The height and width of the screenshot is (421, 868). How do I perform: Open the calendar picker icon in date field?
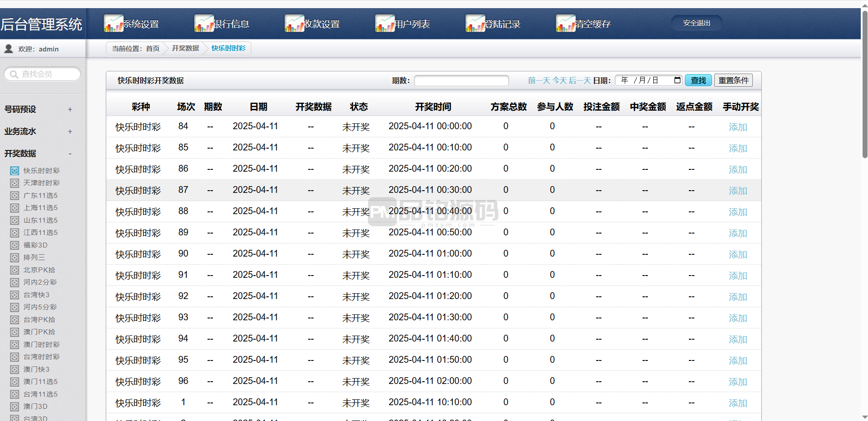point(677,80)
